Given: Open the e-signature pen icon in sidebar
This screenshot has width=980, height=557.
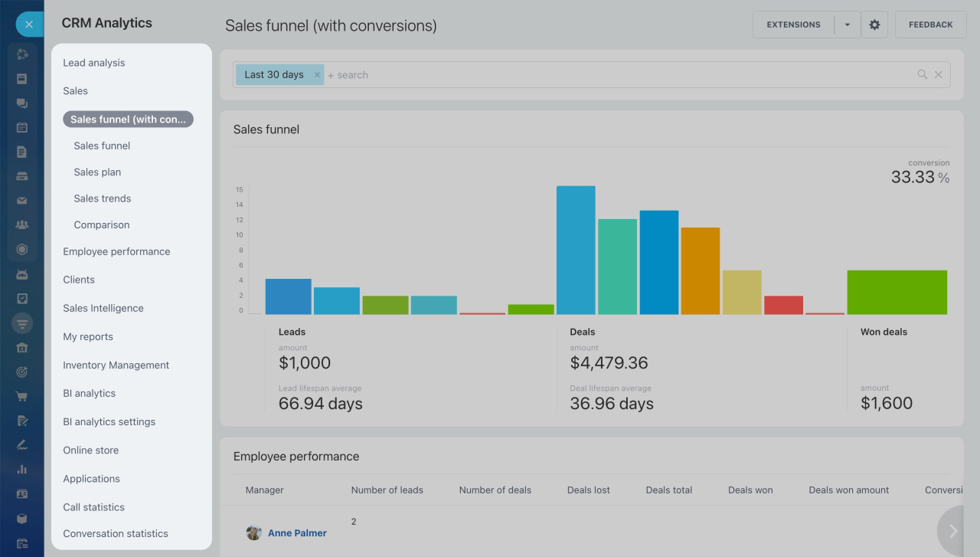Looking at the screenshot, I should coord(22,444).
